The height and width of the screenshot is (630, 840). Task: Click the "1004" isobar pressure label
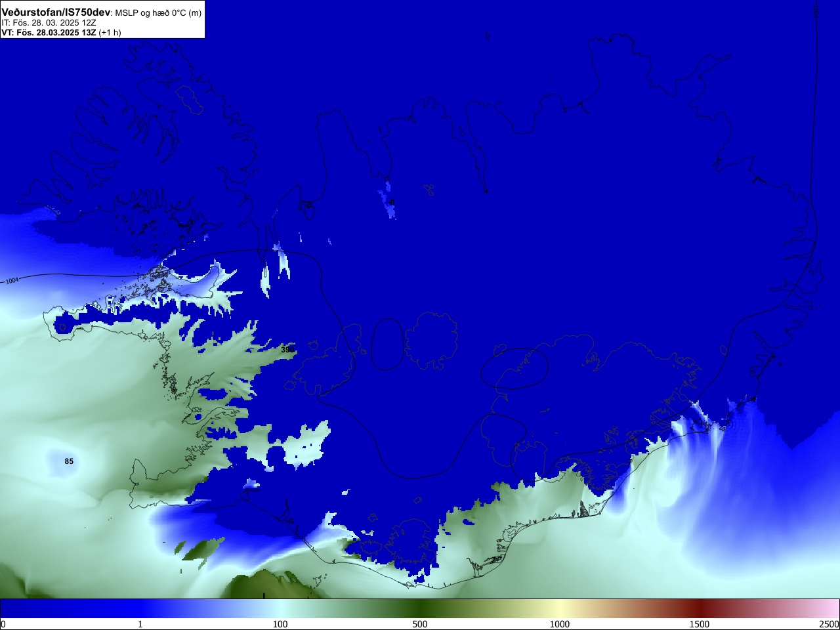pyautogui.click(x=12, y=281)
